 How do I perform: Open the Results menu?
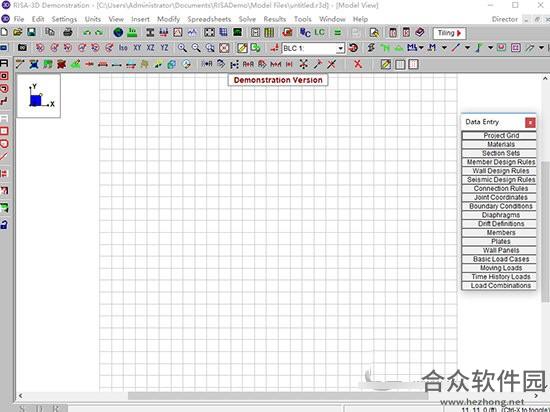(x=275, y=19)
